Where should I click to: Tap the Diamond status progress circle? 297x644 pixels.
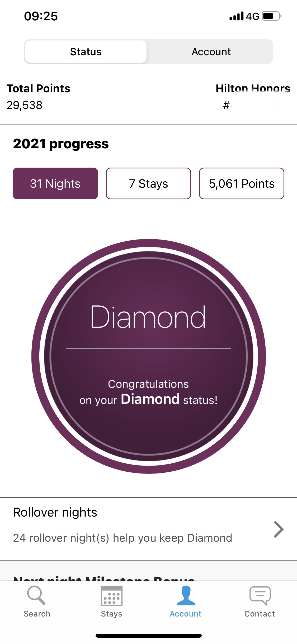pos(149,356)
